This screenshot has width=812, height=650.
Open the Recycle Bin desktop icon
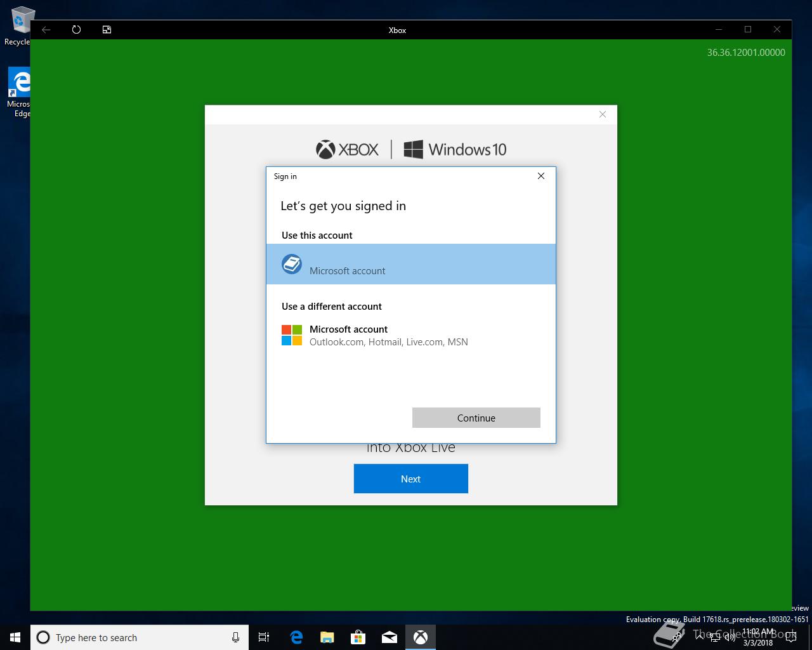click(19, 26)
